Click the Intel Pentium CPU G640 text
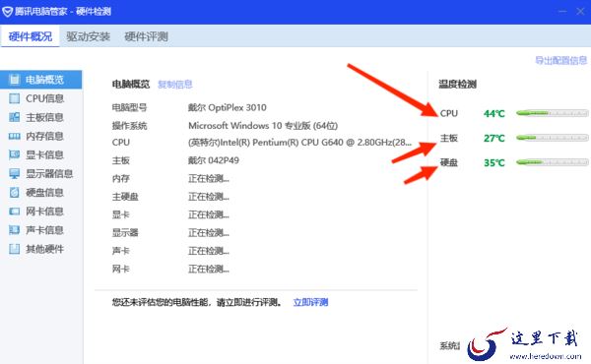591x364 pixels. (x=299, y=143)
